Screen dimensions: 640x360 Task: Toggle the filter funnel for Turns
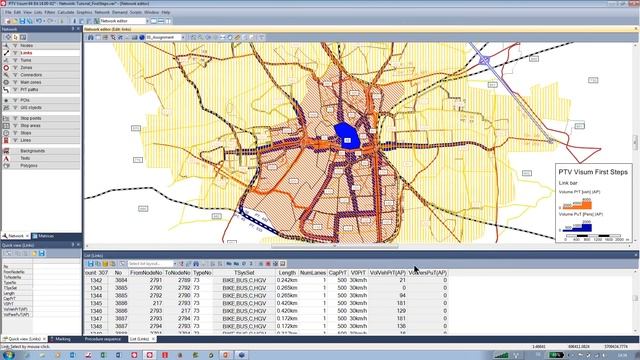15,60
